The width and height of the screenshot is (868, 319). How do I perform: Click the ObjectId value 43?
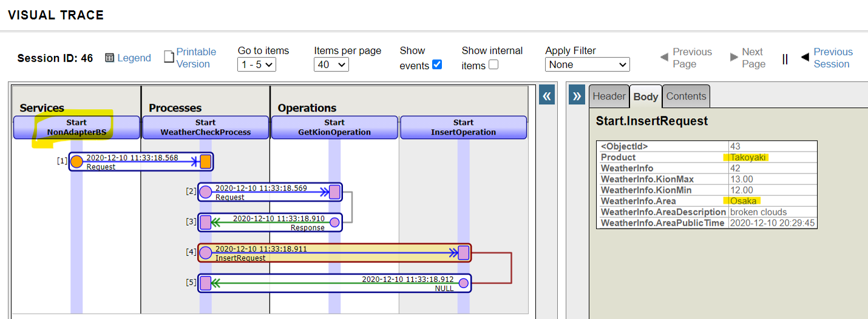736,147
